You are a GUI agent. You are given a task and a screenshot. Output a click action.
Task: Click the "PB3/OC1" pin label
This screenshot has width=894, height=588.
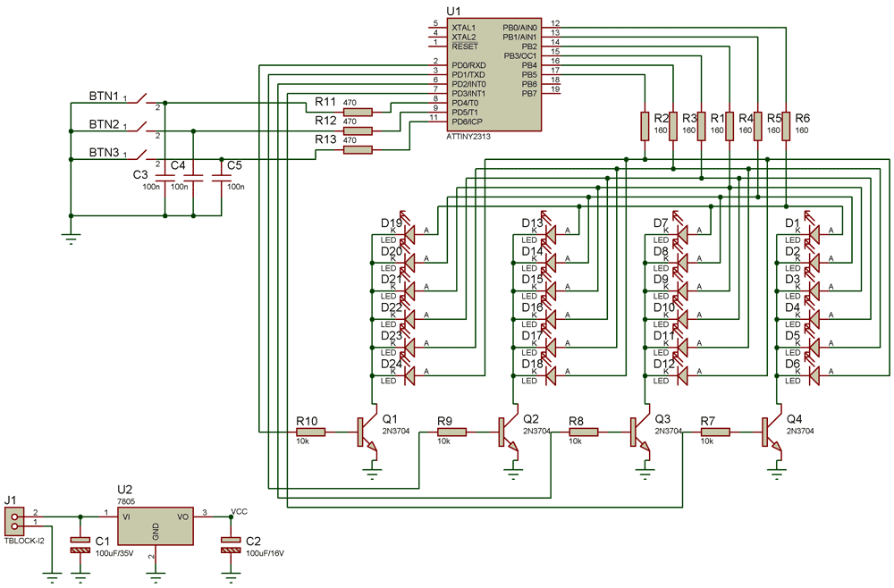(x=520, y=55)
